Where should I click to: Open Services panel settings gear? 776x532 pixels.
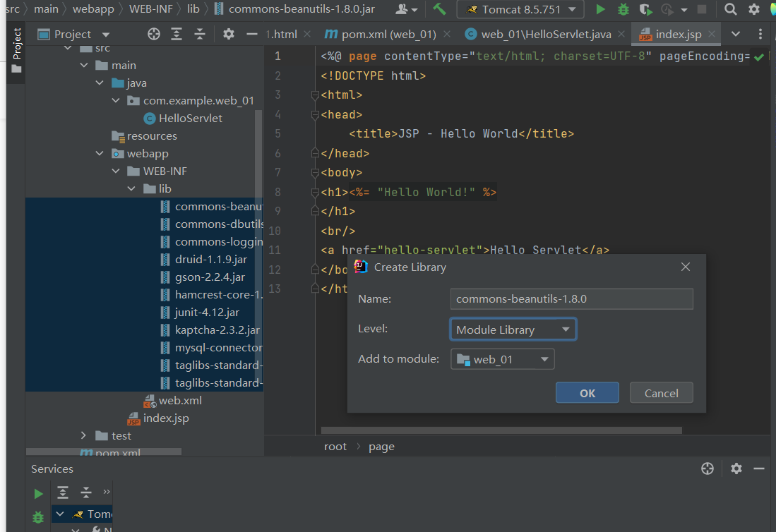coord(736,468)
